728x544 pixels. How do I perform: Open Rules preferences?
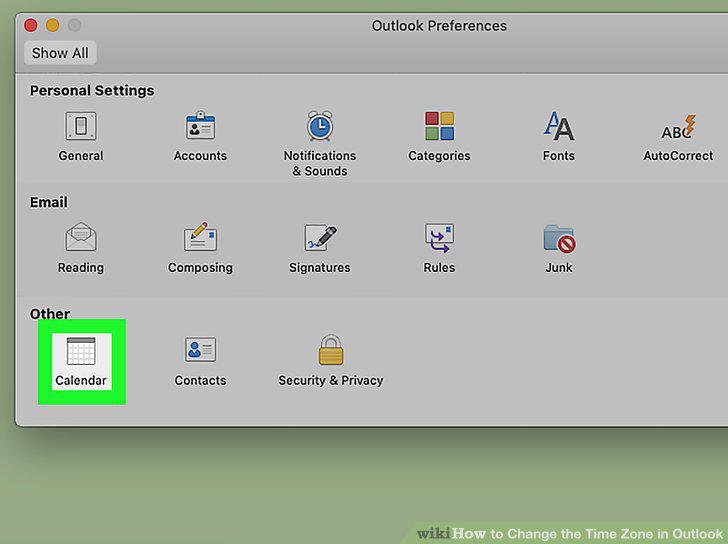click(x=439, y=248)
